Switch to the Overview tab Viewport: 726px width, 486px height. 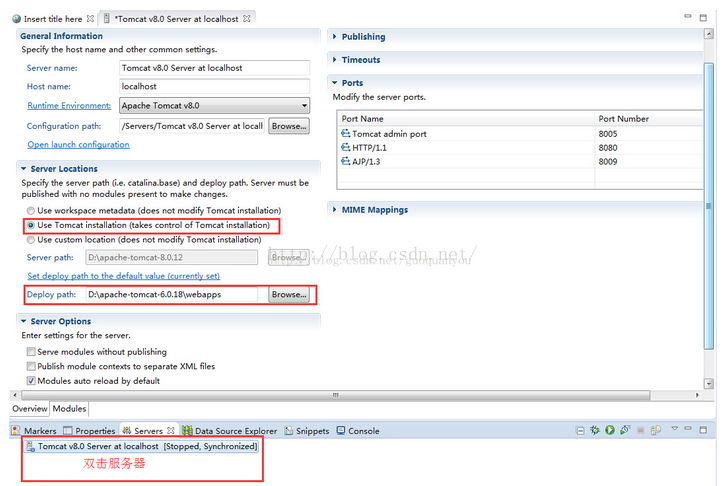[30, 409]
